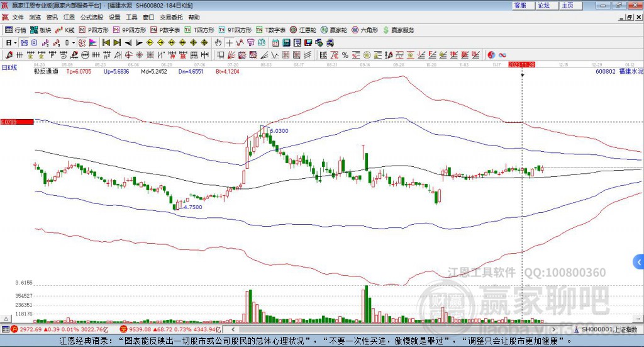Select the circled 金 golden ratio tool
This screenshot has width=644, height=347.
(367, 55)
